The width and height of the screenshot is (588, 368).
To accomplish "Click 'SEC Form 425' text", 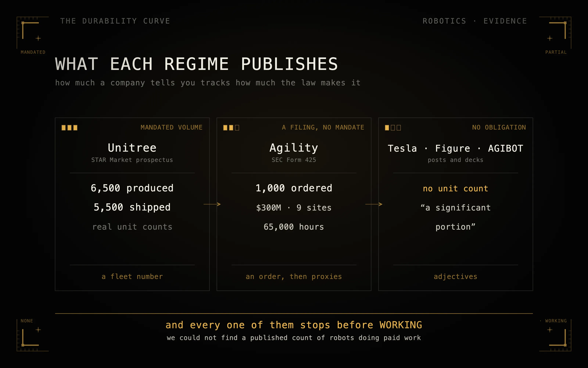I will click(294, 160).
